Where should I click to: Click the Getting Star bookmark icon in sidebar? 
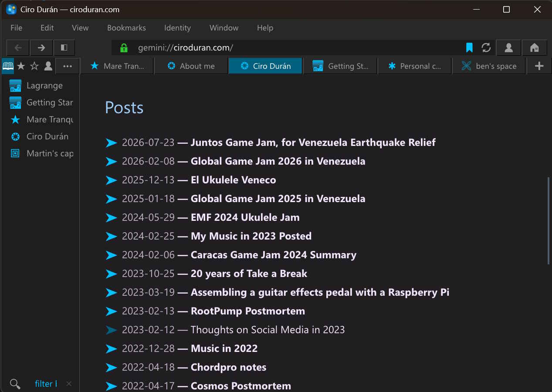tap(15, 103)
